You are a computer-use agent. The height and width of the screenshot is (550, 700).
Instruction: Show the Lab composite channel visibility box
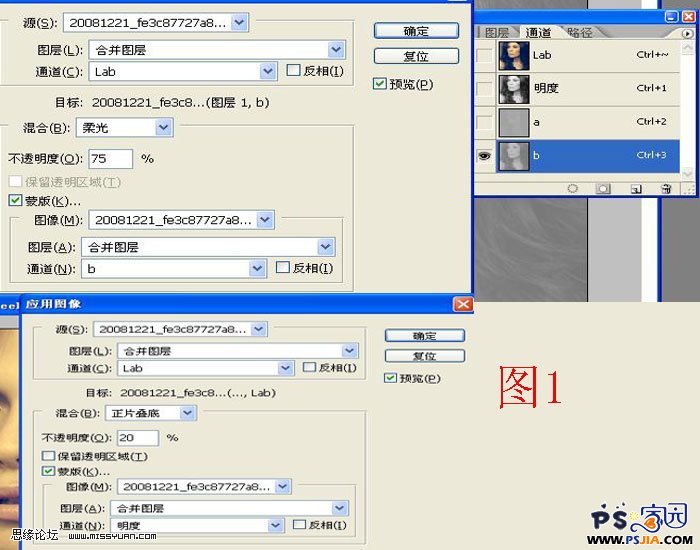484,55
